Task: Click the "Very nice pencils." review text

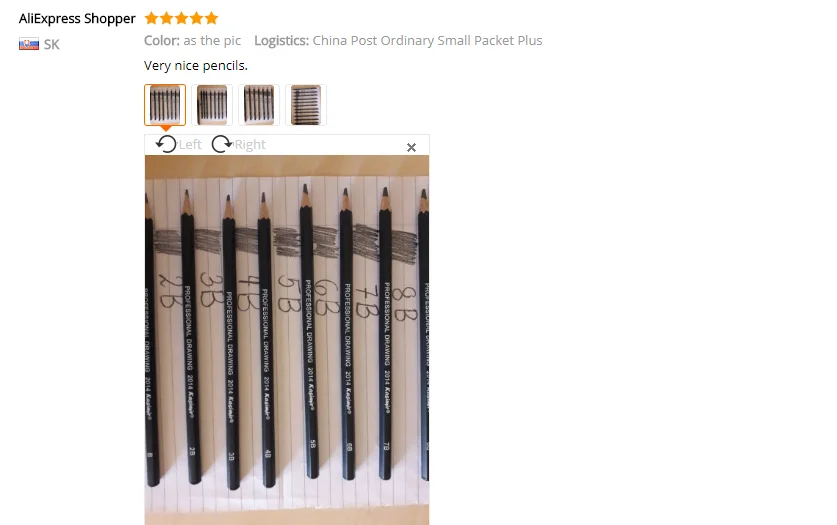Action: (x=195, y=66)
